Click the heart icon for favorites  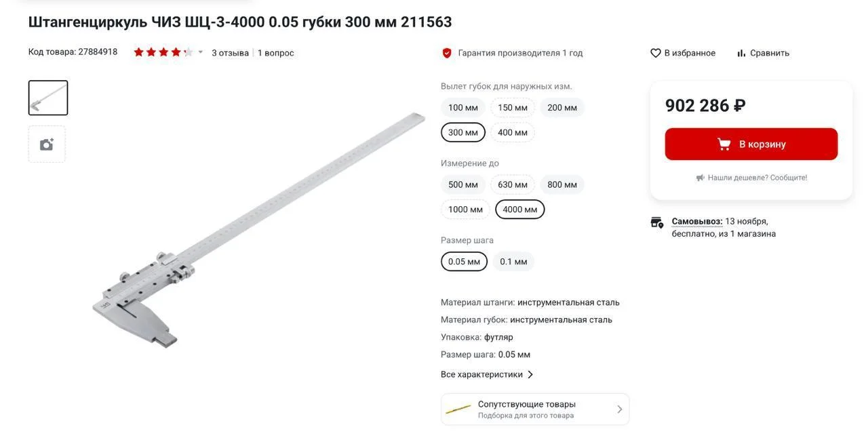coord(656,53)
